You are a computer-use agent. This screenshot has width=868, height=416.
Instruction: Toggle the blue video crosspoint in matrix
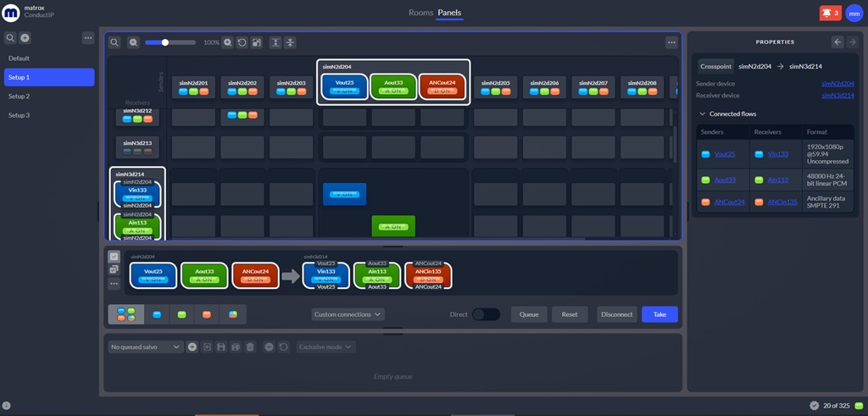pyautogui.click(x=344, y=194)
